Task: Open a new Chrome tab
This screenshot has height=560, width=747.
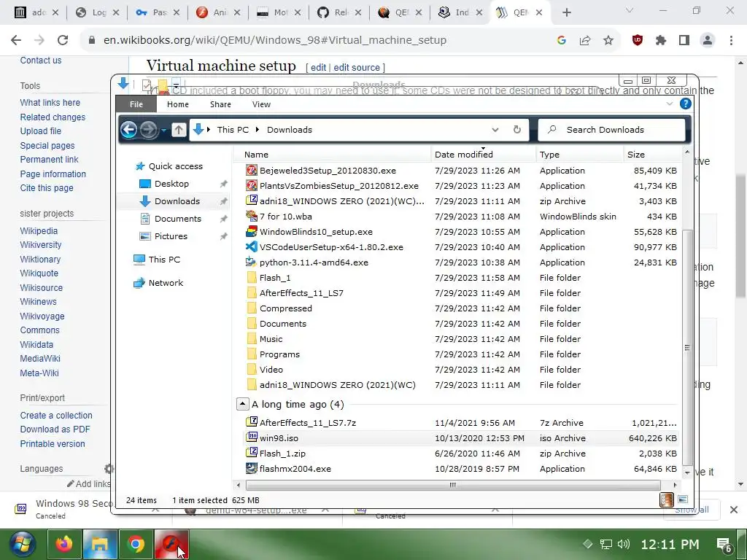Action: click(566, 13)
